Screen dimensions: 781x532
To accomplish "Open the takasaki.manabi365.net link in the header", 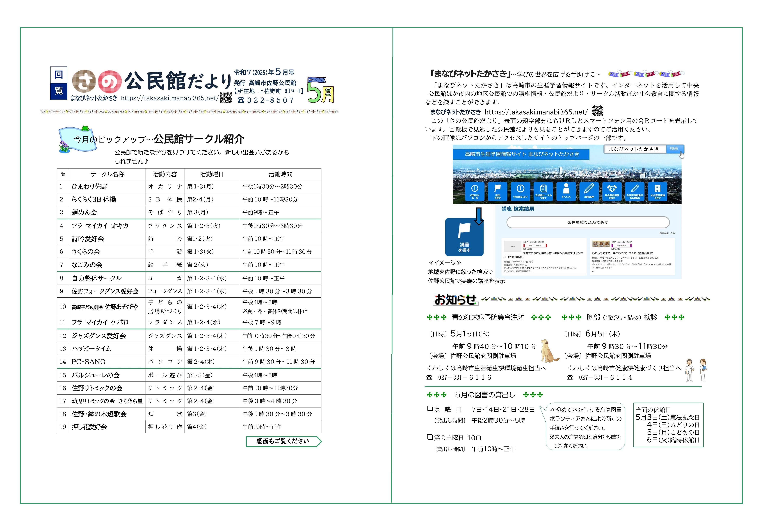I will coord(170,98).
